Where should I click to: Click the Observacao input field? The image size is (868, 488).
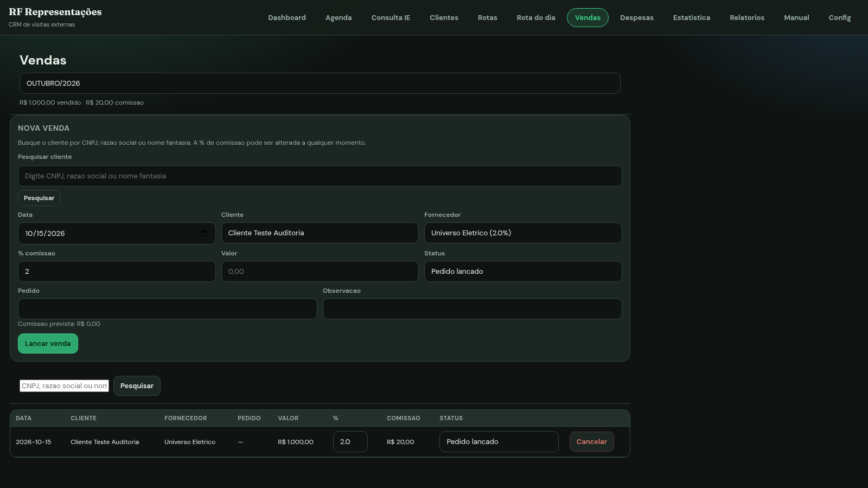coord(473,309)
